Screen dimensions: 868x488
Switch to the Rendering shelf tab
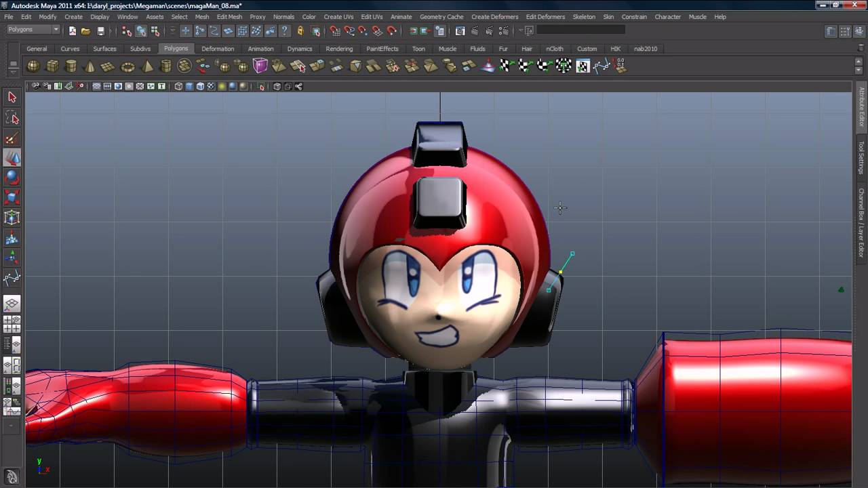click(339, 49)
